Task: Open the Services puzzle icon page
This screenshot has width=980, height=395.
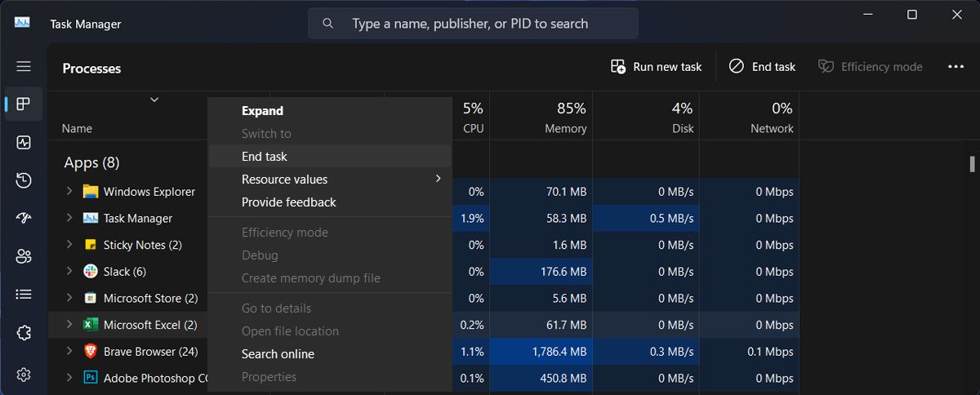Action: 24,332
